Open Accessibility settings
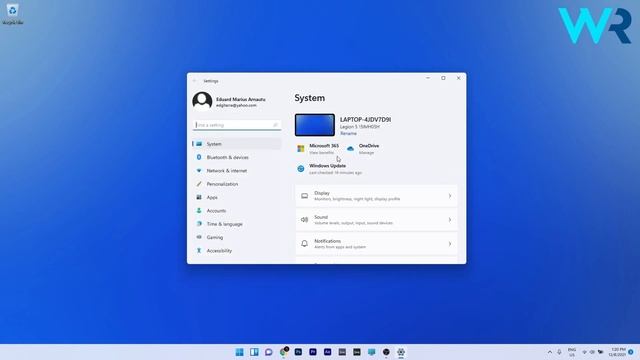640x360 pixels. (237, 251)
